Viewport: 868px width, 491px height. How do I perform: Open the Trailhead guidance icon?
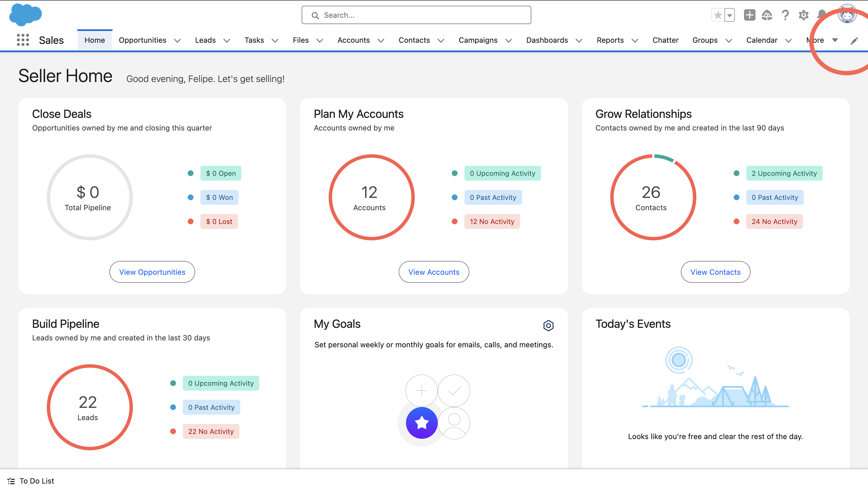pyautogui.click(x=767, y=15)
